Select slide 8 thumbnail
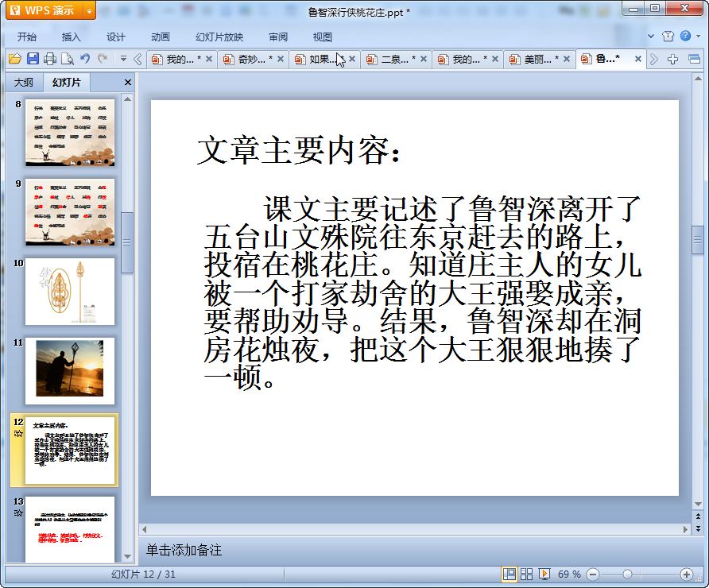The height and width of the screenshot is (588, 709). click(70, 133)
